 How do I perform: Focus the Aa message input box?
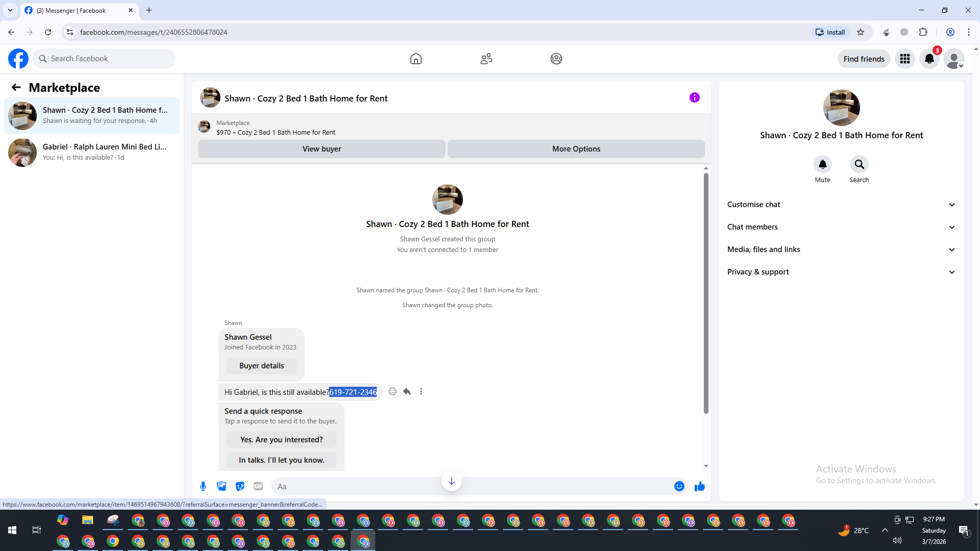(472, 486)
